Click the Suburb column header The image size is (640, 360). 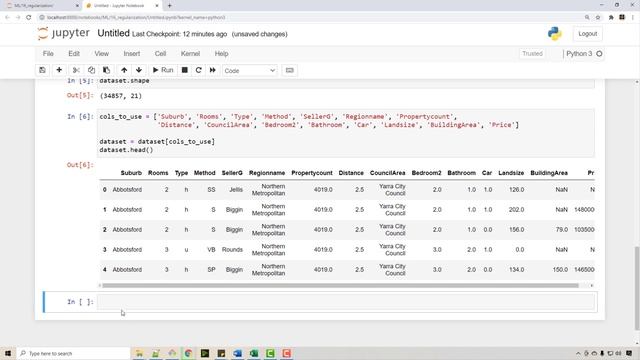coord(131,173)
